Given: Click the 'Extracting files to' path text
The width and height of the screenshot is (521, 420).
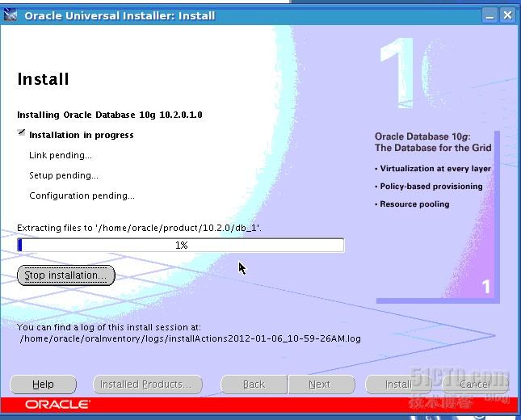Looking at the screenshot, I should pos(139,228).
